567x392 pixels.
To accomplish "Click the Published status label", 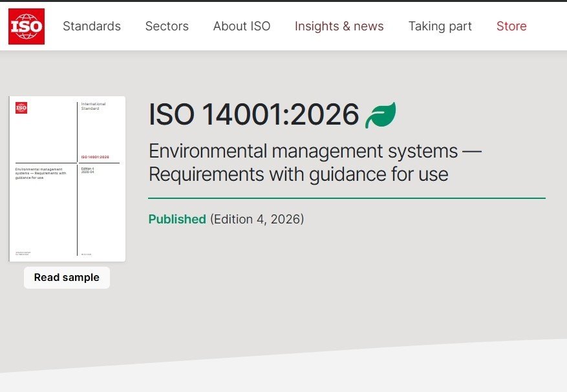I will tap(177, 219).
